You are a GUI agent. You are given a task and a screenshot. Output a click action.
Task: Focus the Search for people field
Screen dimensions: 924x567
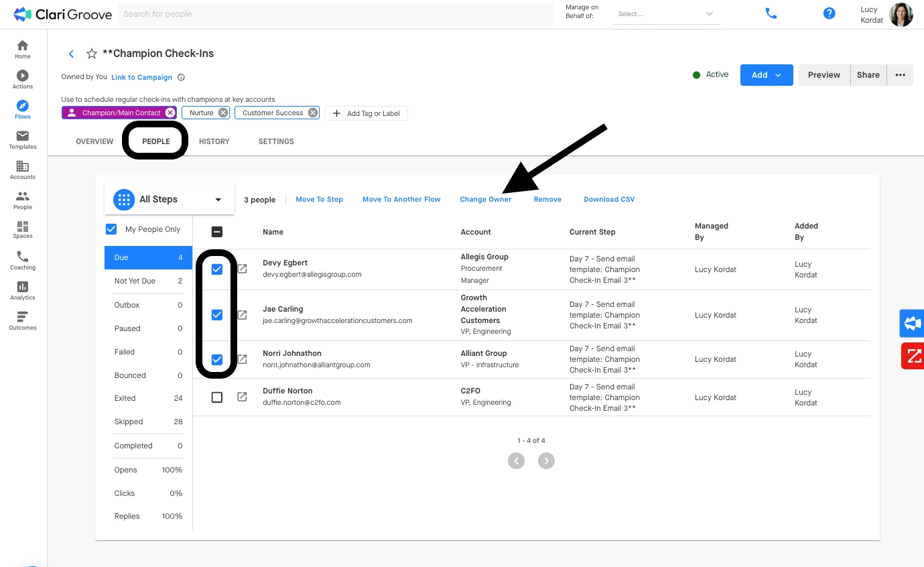336,14
